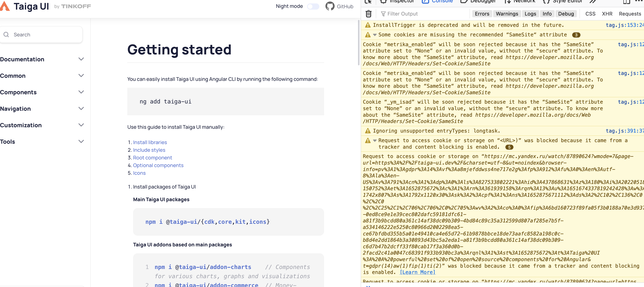The height and width of the screenshot is (287, 644).
Task: Click the documentation page vertical scrollbar
Action: point(359,43)
